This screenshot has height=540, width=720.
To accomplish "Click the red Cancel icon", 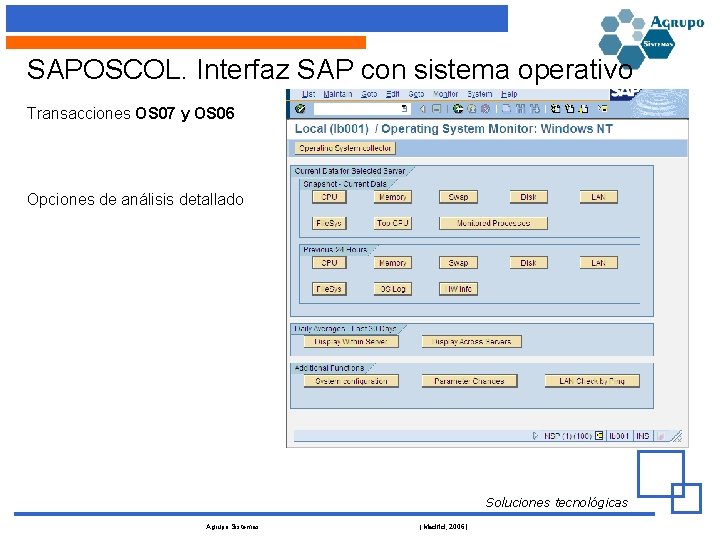I will (x=485, y=109).
